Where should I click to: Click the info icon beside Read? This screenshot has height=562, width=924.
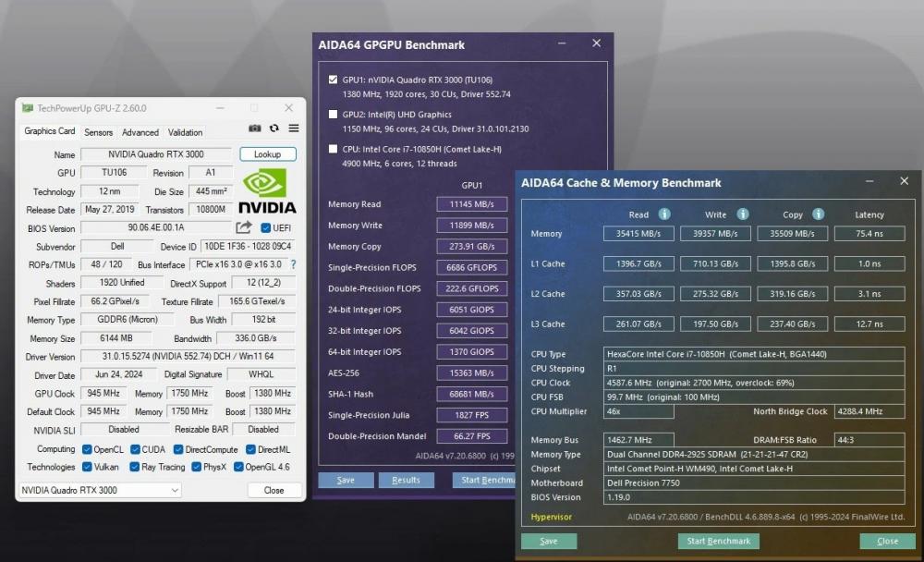click(x=664, y=214)
